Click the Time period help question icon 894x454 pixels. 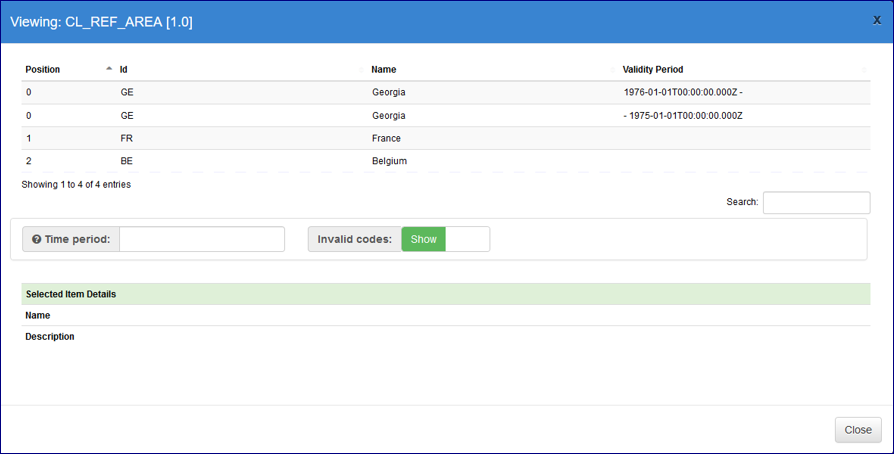[x=36, y=240]
